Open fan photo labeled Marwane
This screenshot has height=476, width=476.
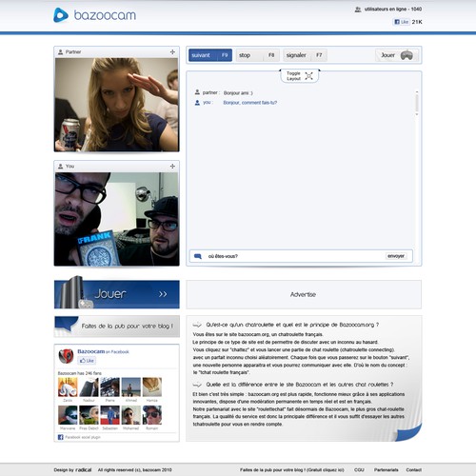pyautogui.click(x=68, y=415)
